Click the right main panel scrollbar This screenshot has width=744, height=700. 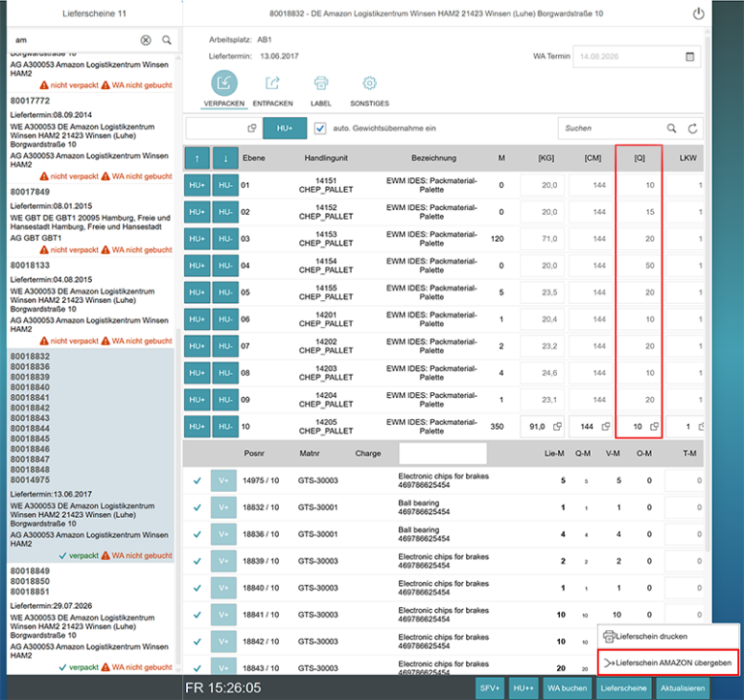click(x=707, y=294)
